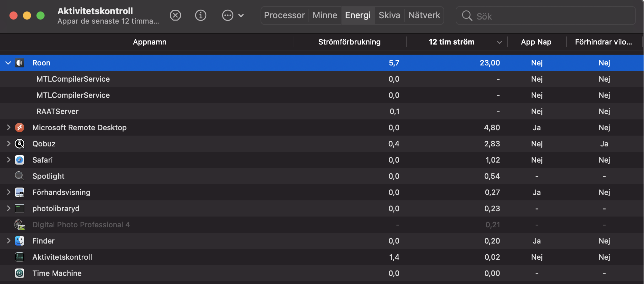The height and width of the screenshot is (284, 644).
Task: Collapse the Roon process group
Action: 8,63
